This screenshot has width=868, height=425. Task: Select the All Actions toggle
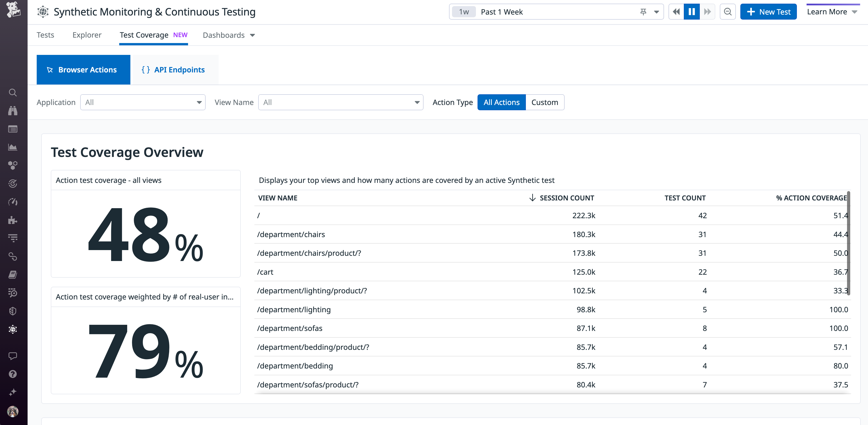click(501, 102)
